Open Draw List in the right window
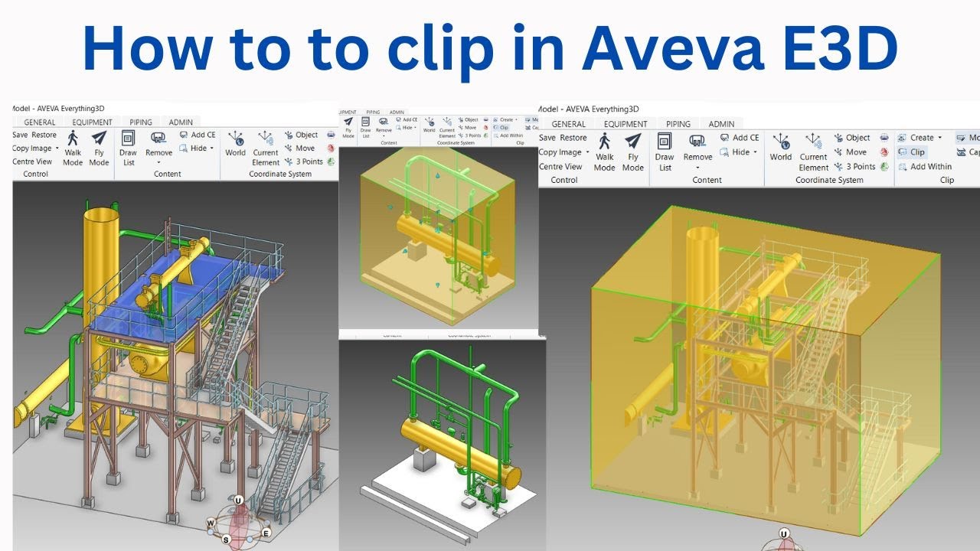 [x=665, y=151]
